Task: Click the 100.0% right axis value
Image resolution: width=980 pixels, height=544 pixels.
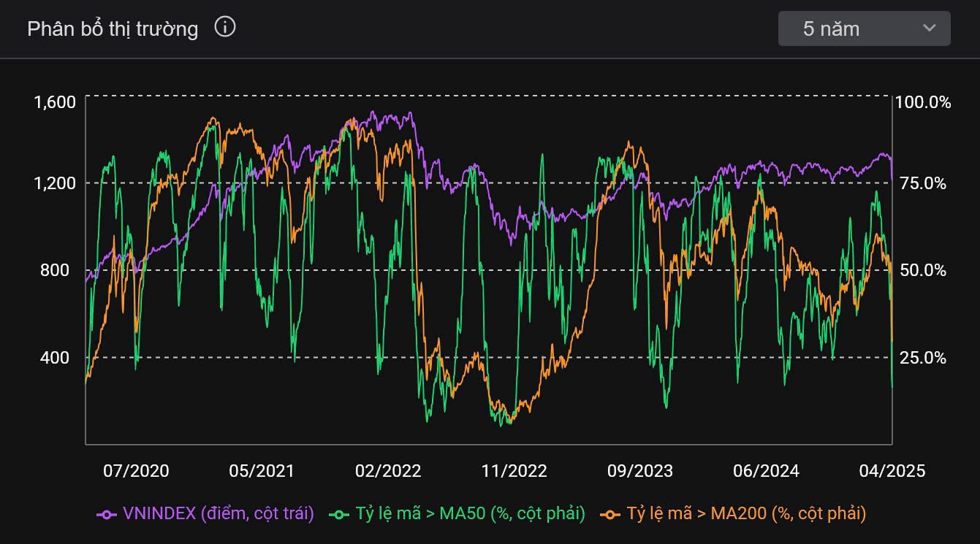Action: [x=924, y=102]
